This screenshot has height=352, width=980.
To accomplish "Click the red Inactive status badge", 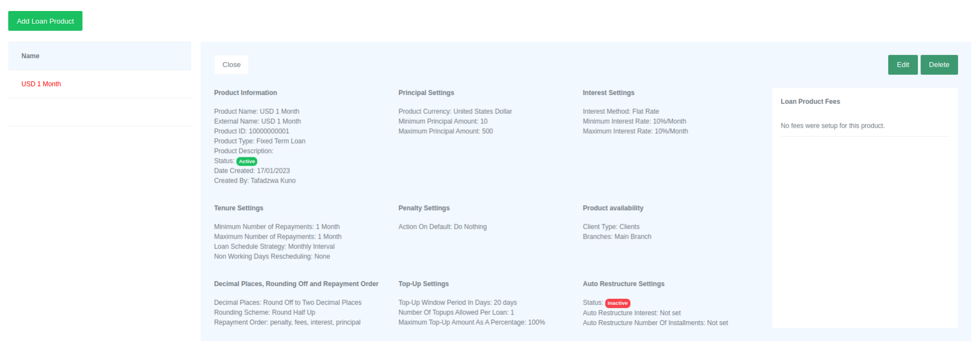I will point(618,303).
